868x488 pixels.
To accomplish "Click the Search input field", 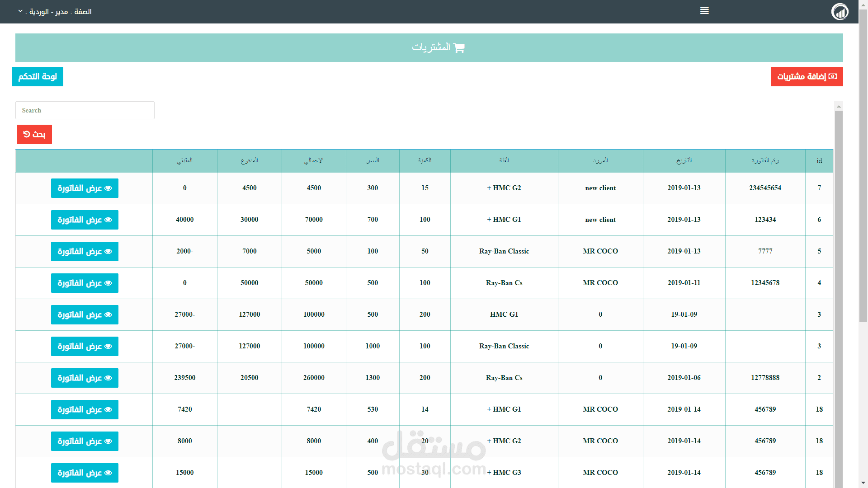I will (85, 110).
